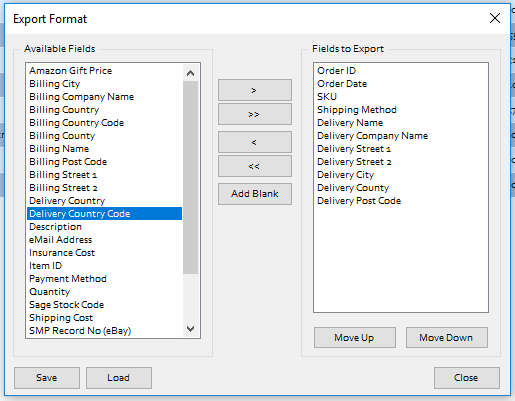The width and height of the screenshot is (515, 401).
Task: Click the single right arrow add button
Action: (255, 90)
